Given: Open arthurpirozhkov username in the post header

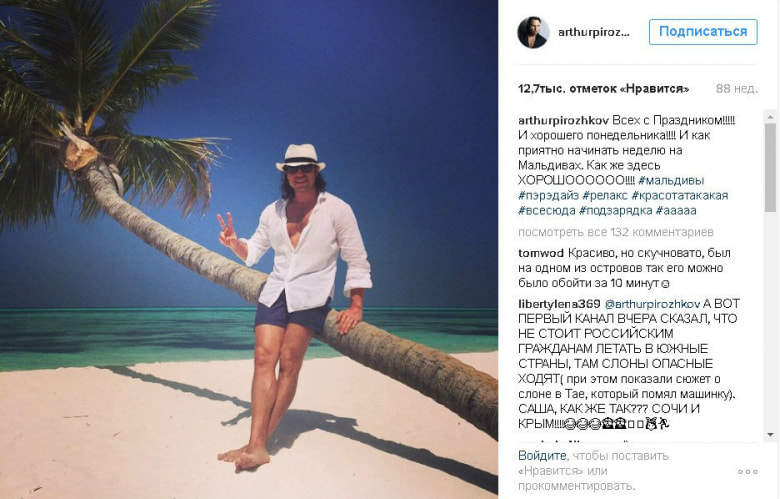Looking at the screenshot, I should tap(594, 32).
